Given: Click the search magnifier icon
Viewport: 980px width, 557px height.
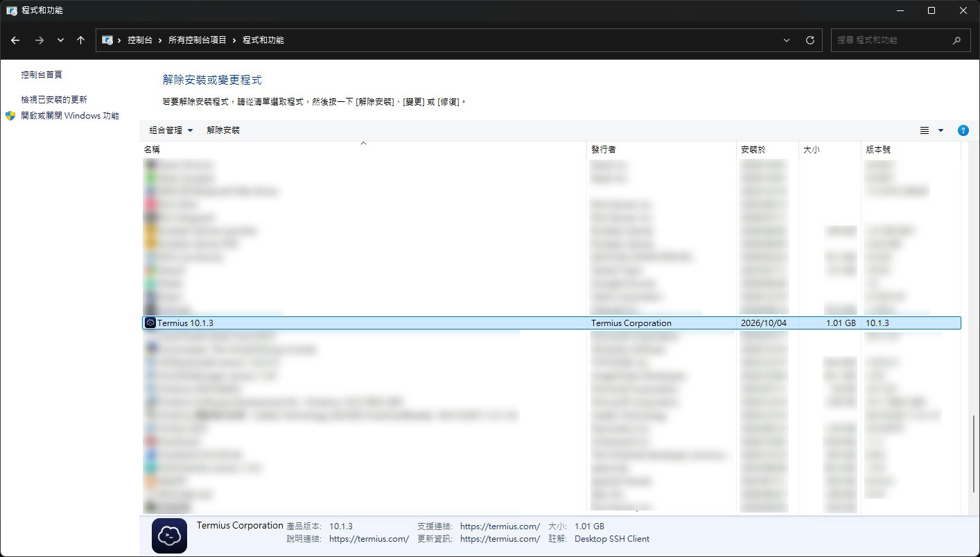Looking at the screenshot, I should click(957, 40).
